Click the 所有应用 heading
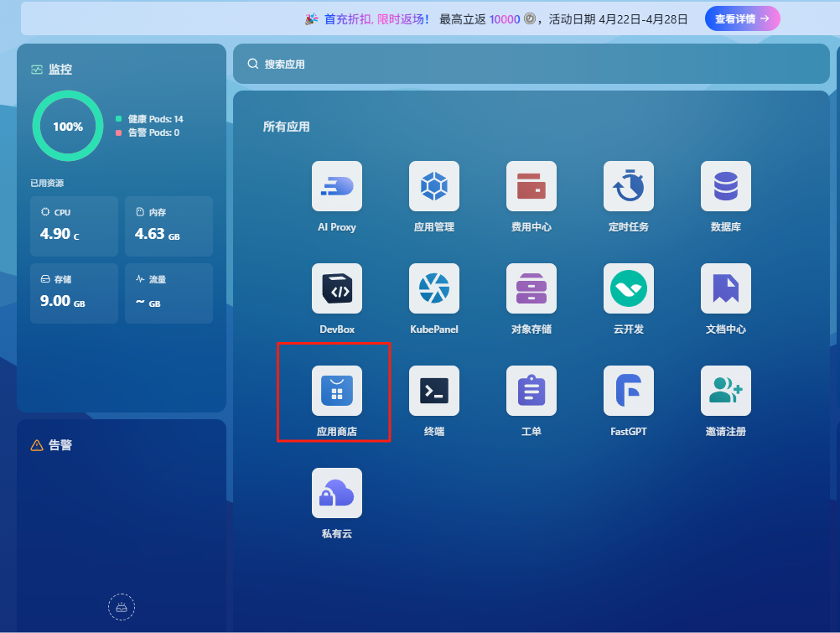The image size is (840, 633). click(286, 127)
